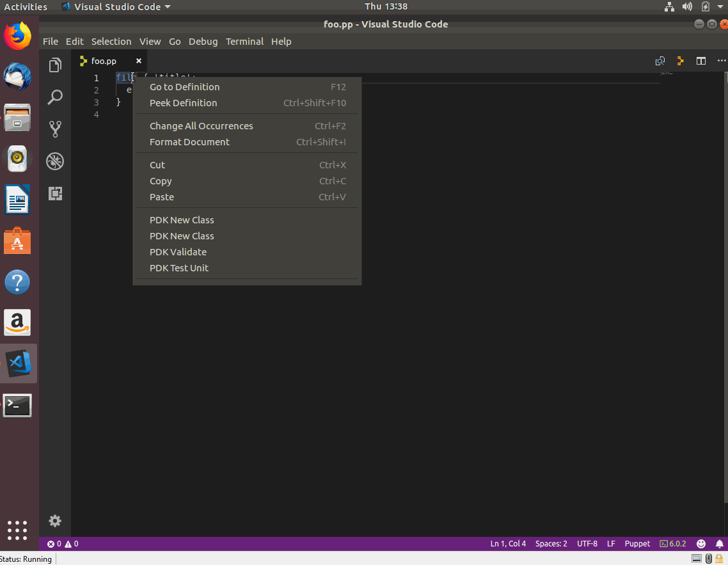Image resolution: width=728 pixels, height=565 pixels.
Task: Click the Visual Studio Code dock icon
Action: pyautogui.click(x=19, y=363)
